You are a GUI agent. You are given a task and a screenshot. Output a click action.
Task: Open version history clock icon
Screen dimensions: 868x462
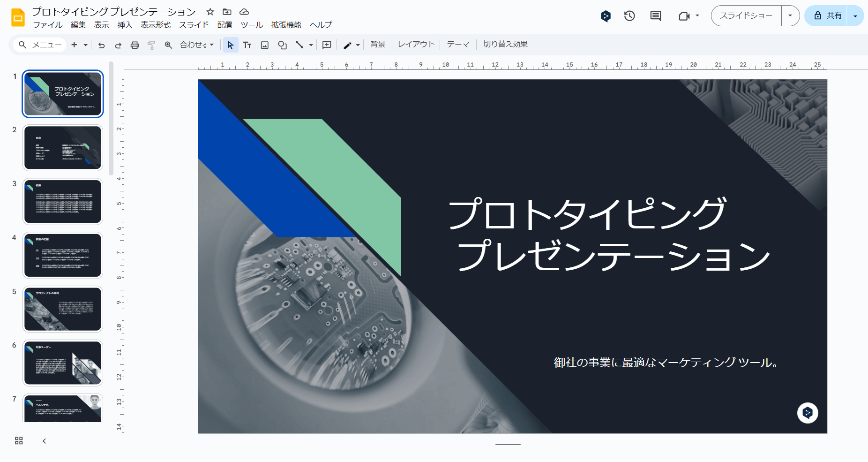pos(629,16)
